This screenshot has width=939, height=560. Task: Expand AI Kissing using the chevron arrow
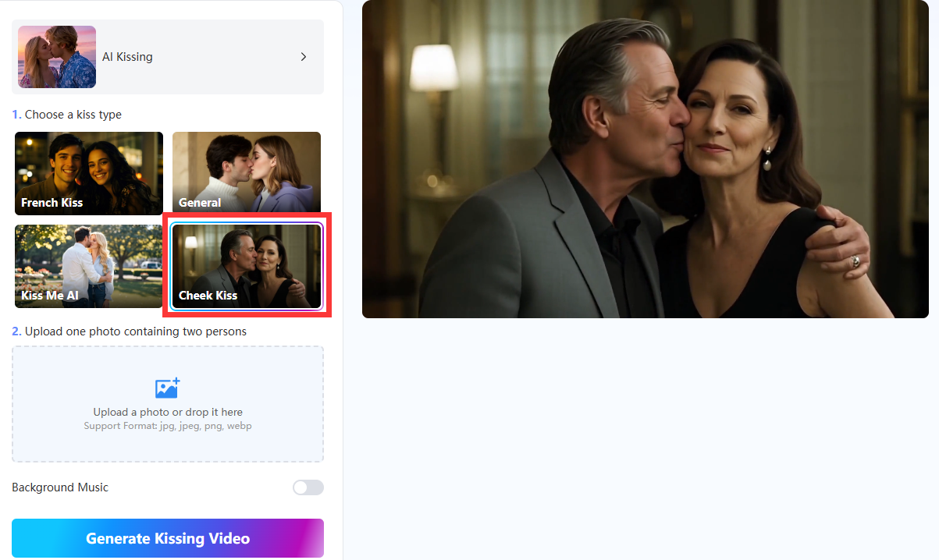tap(304, 57)
